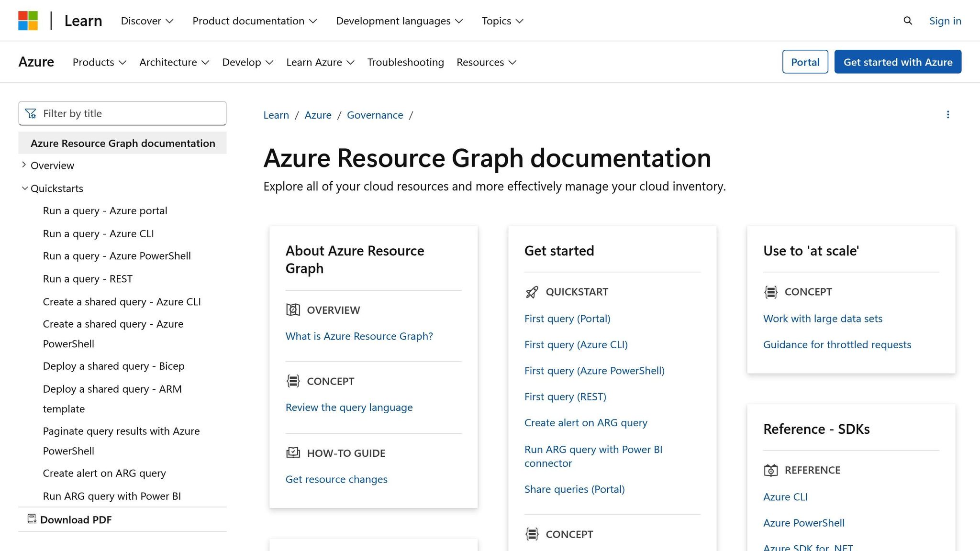Open the Develop dropdown
The image size is (980, 551).
coord(247,62)
